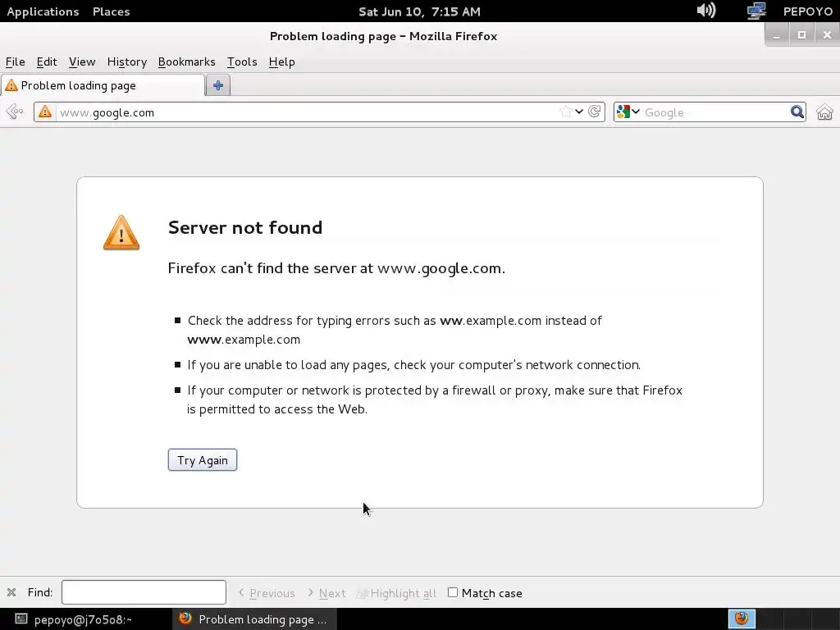Enable the Match case checkbox
The width and height of the screenshot is (840, 630).
click(x=453, y=592)
